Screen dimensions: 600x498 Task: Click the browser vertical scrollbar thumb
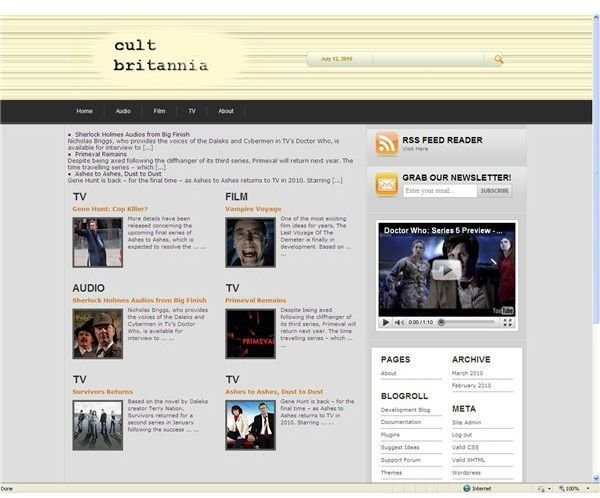click(x=596, y=172)
